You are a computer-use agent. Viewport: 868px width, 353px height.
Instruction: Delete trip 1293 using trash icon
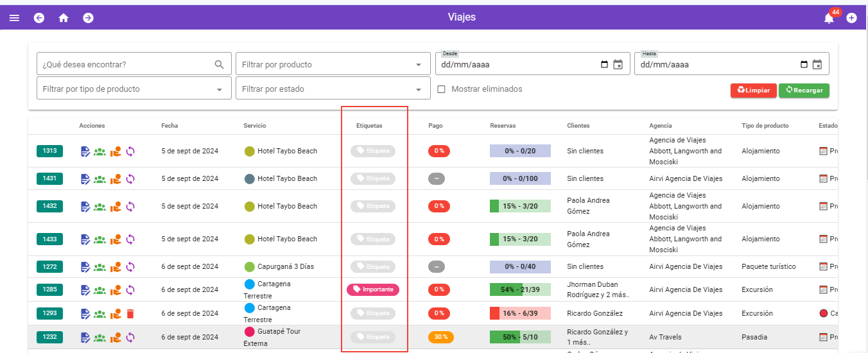click(x=130, y=314)
